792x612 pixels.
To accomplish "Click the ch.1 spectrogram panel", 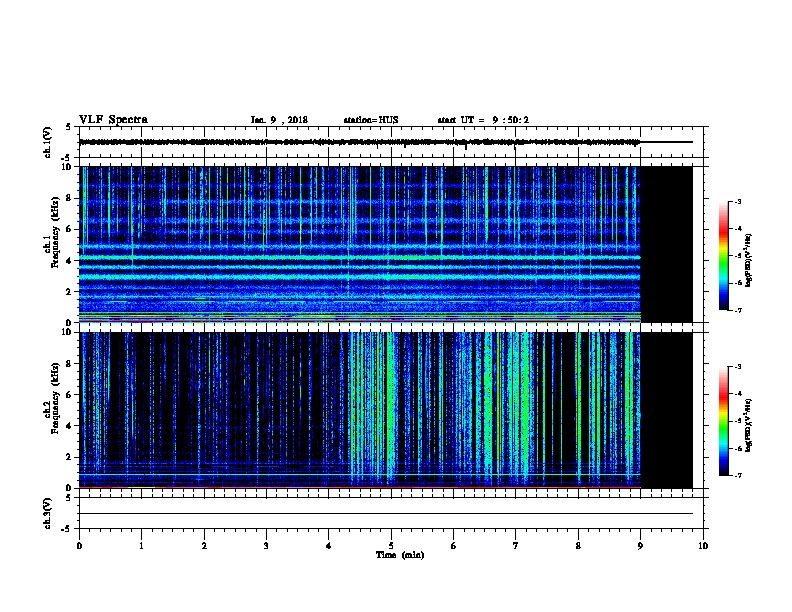I will 385,244.
